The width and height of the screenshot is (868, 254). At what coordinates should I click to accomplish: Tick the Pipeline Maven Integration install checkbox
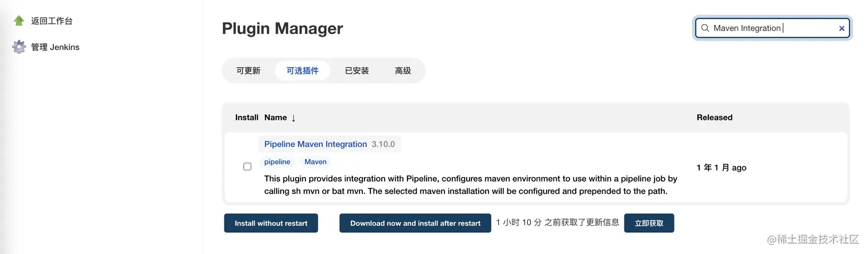tap(247, 167)
